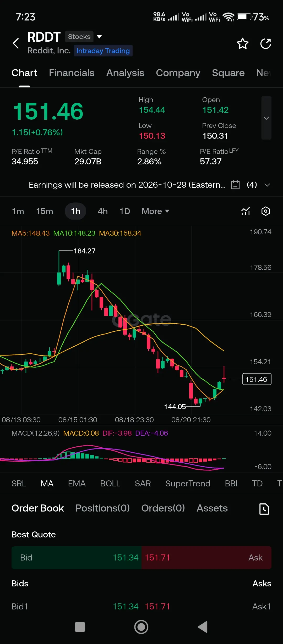The height and width of the screenshot is (644, 283).
Task: Switch to the Chart tab
Action: [24, 73]
